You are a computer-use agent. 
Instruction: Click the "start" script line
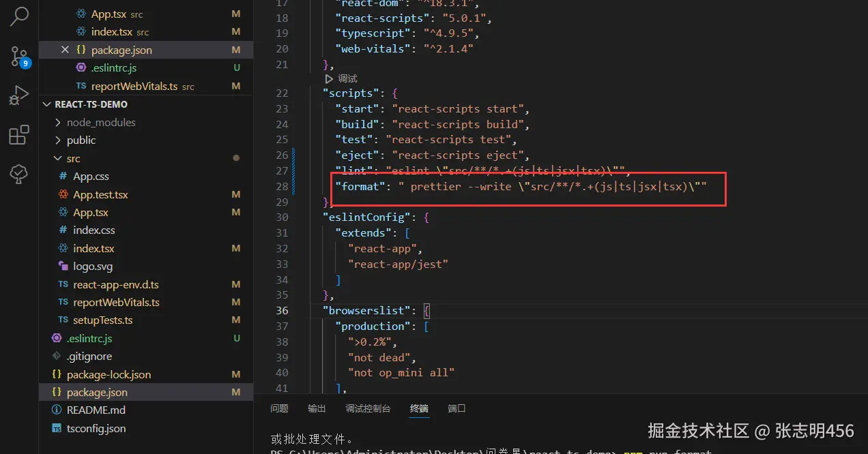tap(432, 109)
